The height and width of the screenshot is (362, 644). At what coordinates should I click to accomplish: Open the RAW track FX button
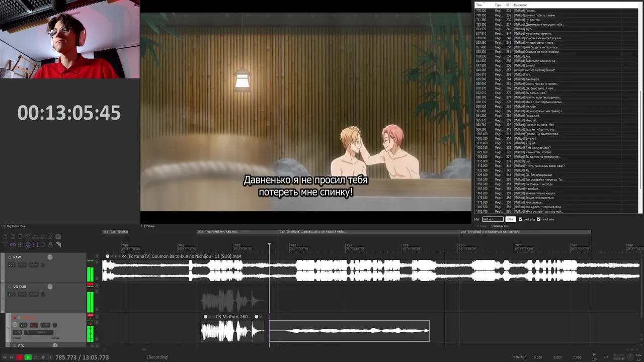[22, 265]
